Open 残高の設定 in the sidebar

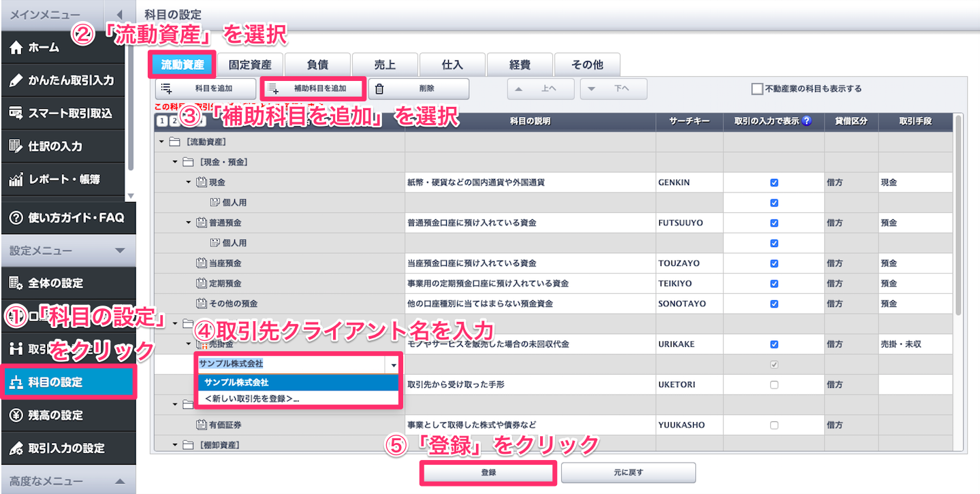[67, 415]
